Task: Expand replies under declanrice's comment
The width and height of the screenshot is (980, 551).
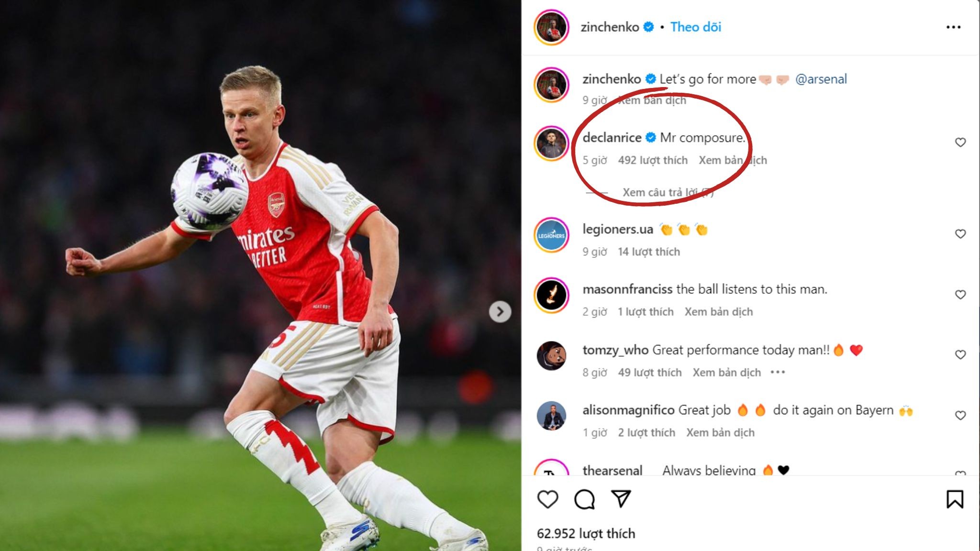Action: [668, 192]
